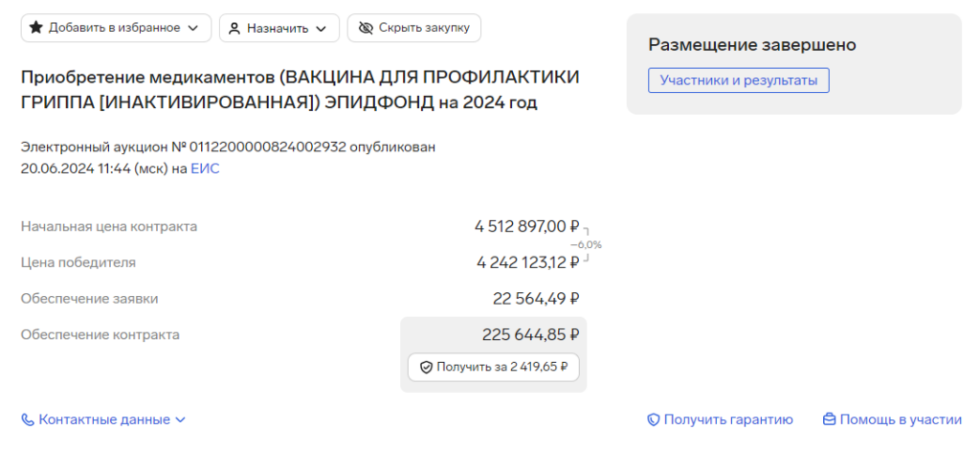Click the −6,0% price reduction indicator
The width and height of the screenshot is (980, 453).
tap(586, 244)
